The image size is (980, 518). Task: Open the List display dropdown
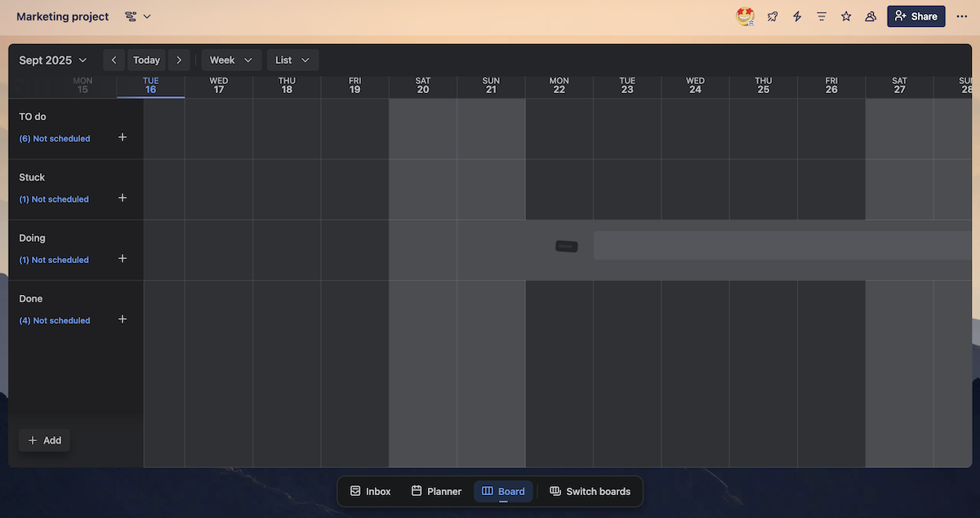tap(292, 60)
